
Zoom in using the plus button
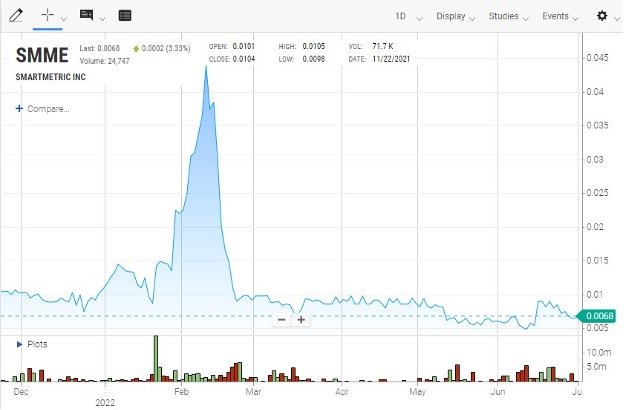[x=301, y=320]
